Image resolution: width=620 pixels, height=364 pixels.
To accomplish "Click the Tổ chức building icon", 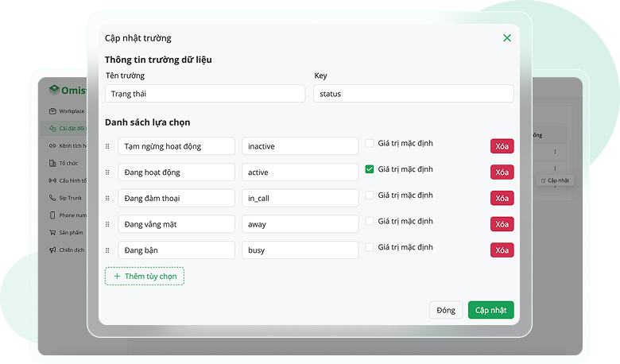I will [52, 163].
